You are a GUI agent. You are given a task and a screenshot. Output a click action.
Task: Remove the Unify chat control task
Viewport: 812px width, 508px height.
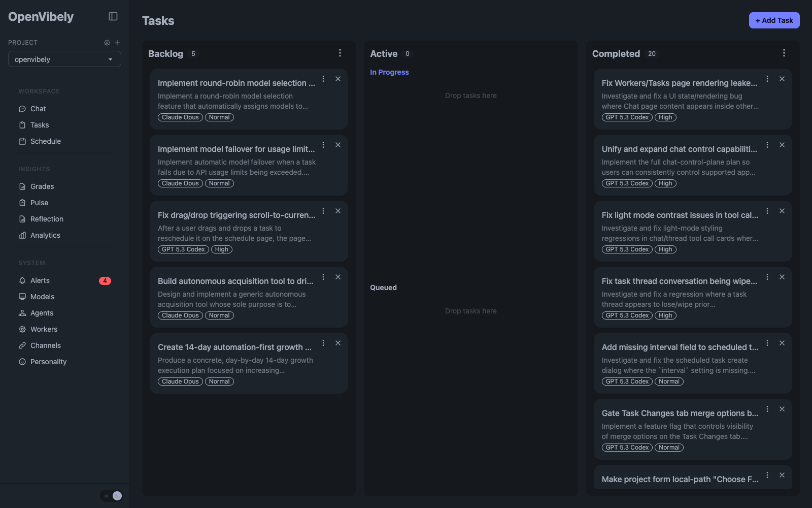coord(782,145)
